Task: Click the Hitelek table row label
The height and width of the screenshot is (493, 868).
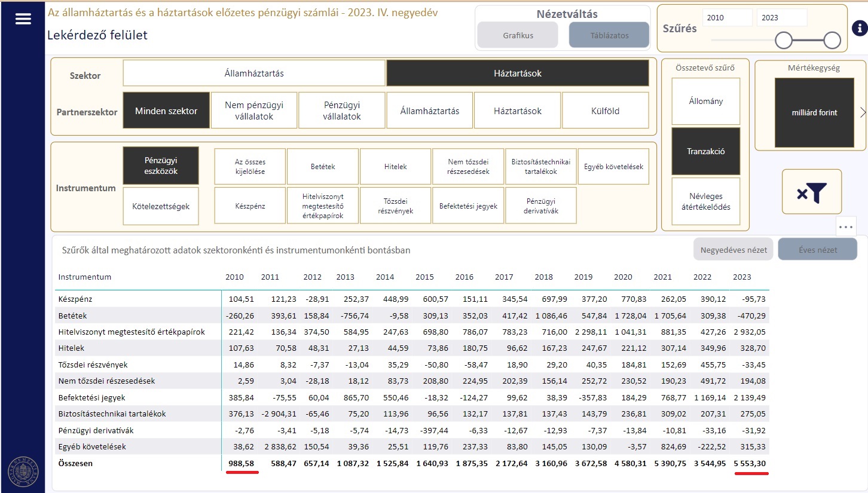Action: [x=71, y=348]
